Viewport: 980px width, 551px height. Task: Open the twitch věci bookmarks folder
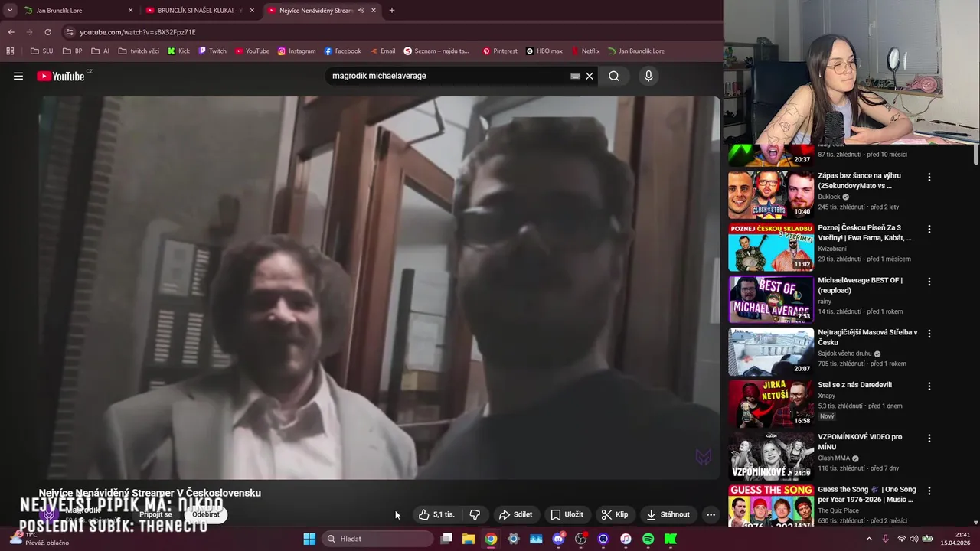pos(139,51)
